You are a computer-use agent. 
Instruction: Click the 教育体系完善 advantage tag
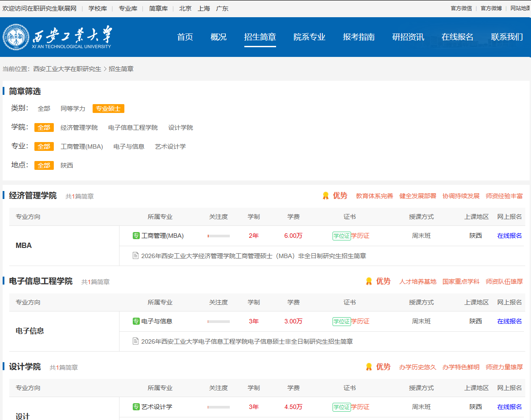(x=374, y=196)
